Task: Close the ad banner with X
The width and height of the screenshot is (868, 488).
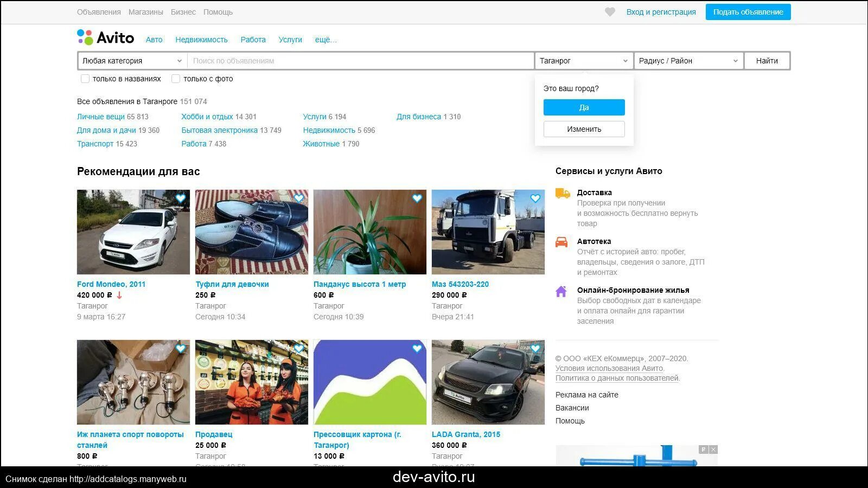Action: point(713,450)
